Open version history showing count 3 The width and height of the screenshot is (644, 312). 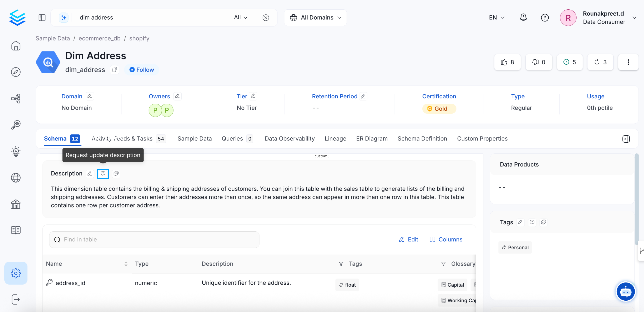click(x=600, y=62)
